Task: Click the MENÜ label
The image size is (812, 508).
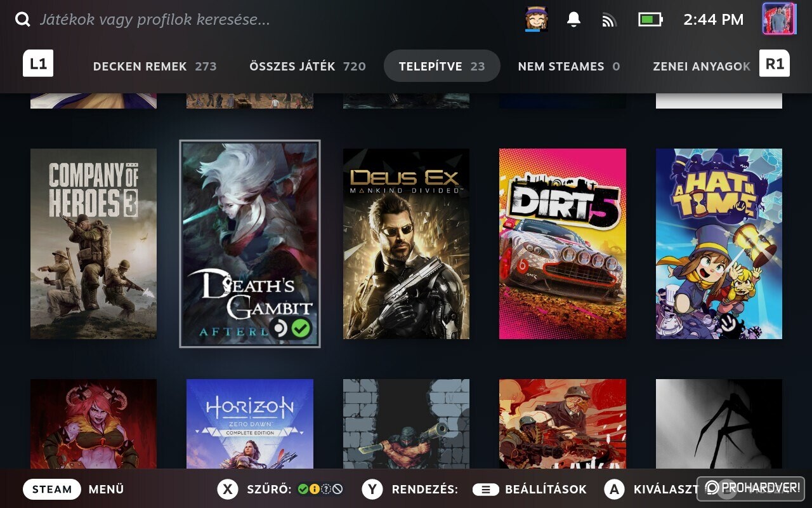Action: (x=107, y=490)
